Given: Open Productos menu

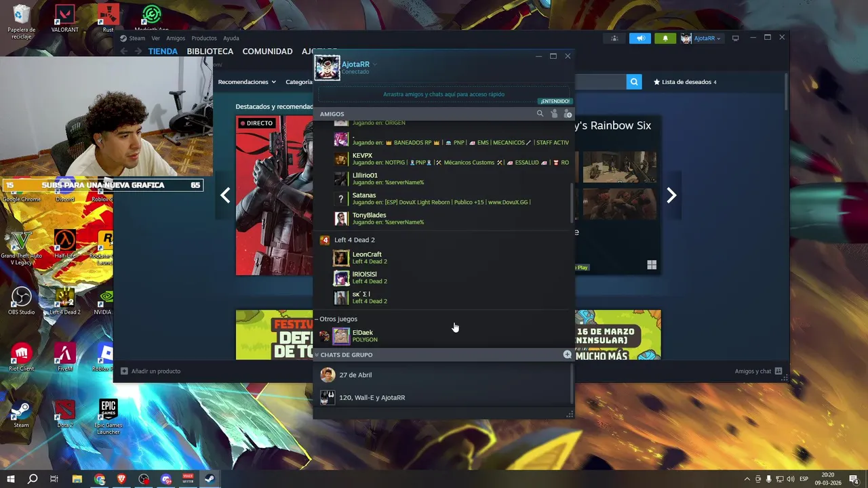Looking at the screenshot, I should pos(204,38).
